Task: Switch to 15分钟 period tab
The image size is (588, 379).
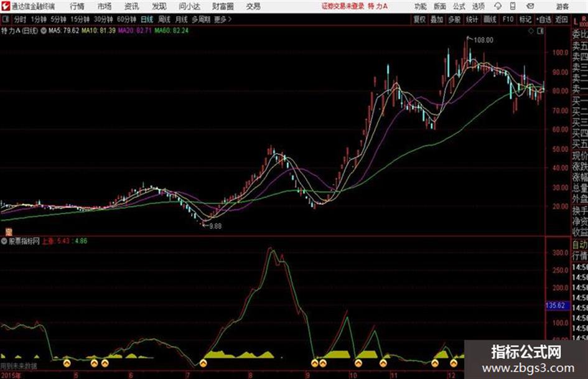Action: point(80,19)
